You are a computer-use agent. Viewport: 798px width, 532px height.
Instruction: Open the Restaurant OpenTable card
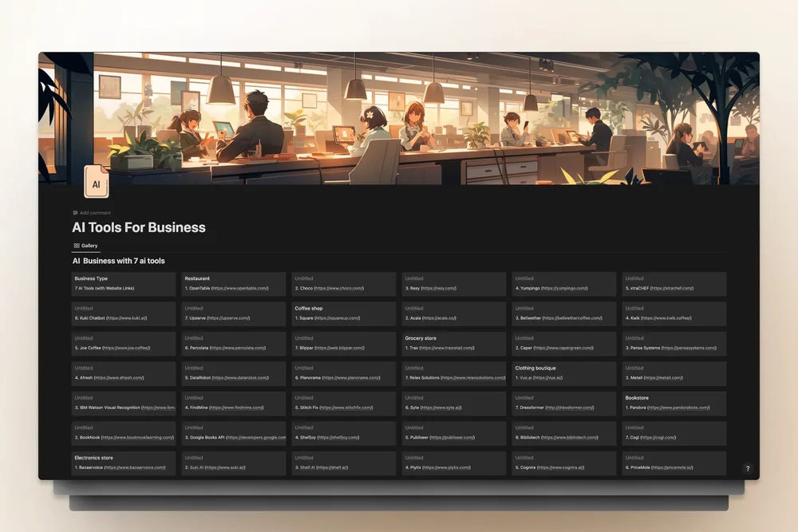[234, 284]
